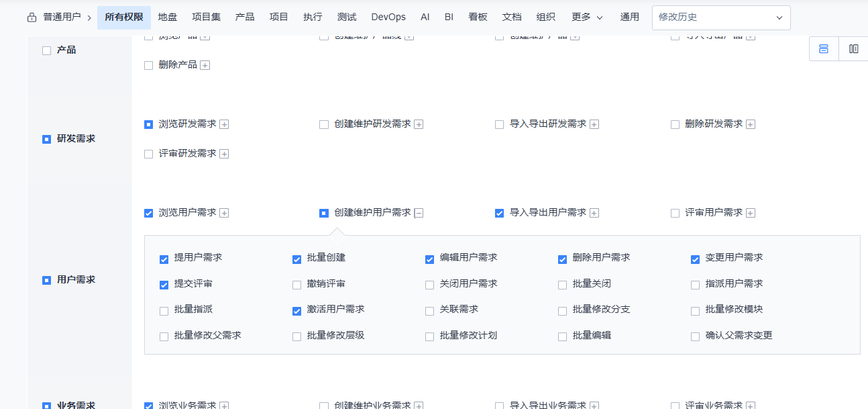The height and width of the screenshot is (409, 868).
Task: Check the 批量修改模块 checkbox
Action: click(696, 311)
